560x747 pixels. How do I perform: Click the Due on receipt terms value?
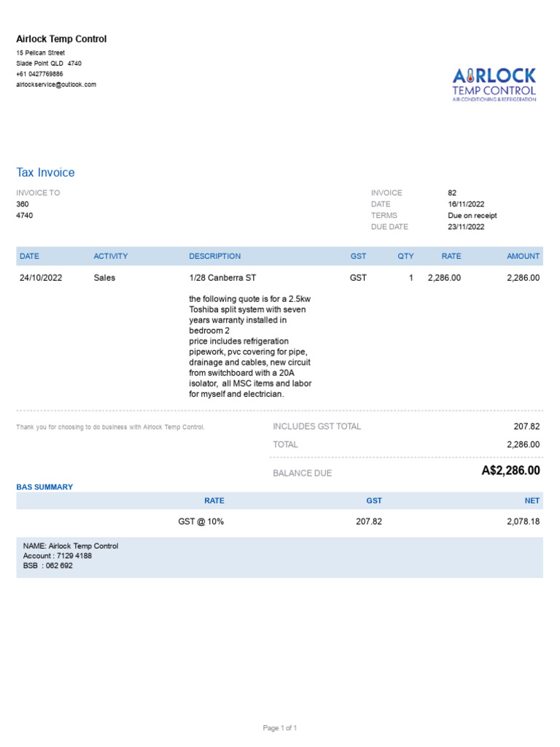[x=472, y=216]
